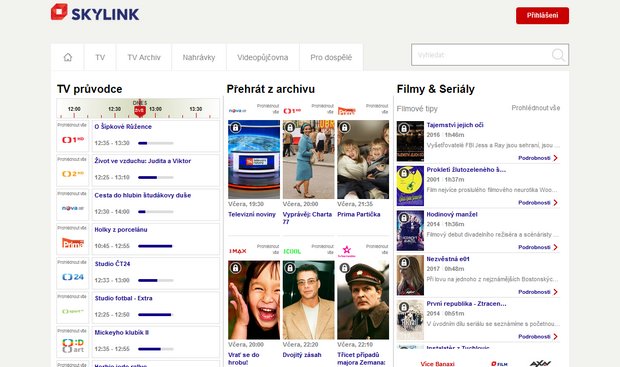The height and width of the screenshot is (367, 620).
Task: Click the search magnifier icon
Action: click(558, 55)
